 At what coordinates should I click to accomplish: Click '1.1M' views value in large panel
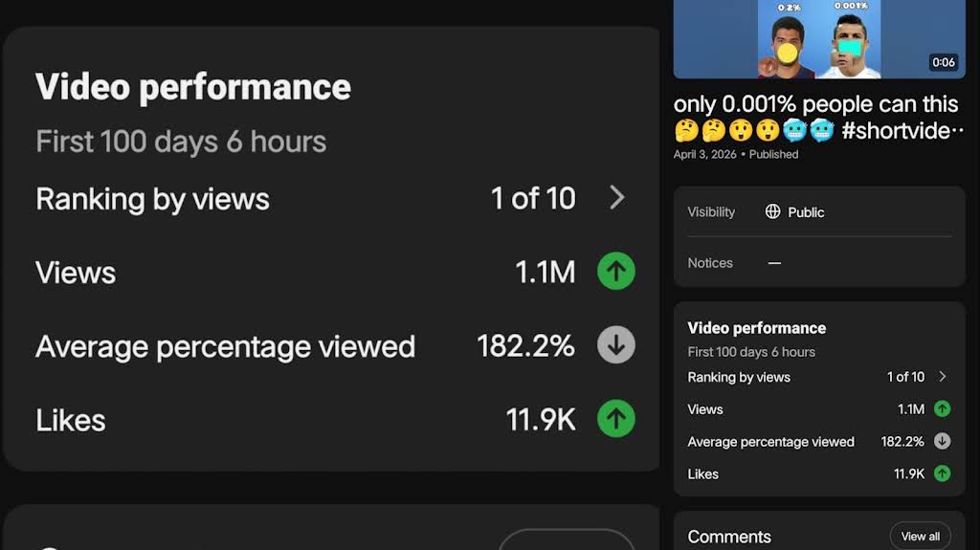[x=545, y=273]
